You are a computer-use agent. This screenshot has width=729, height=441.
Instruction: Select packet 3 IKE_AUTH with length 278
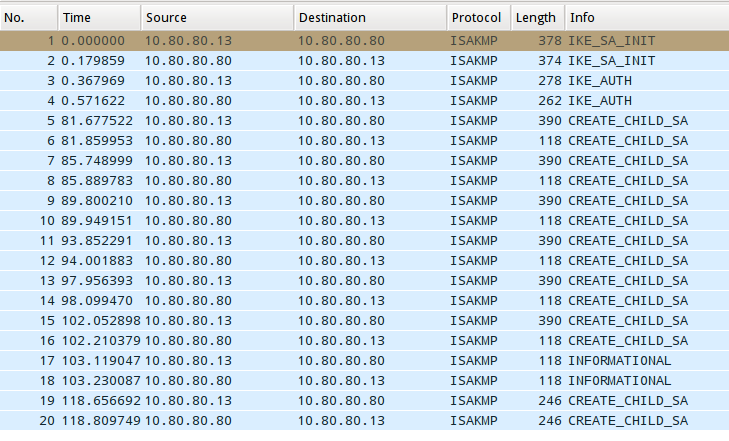tap(364, 81)
